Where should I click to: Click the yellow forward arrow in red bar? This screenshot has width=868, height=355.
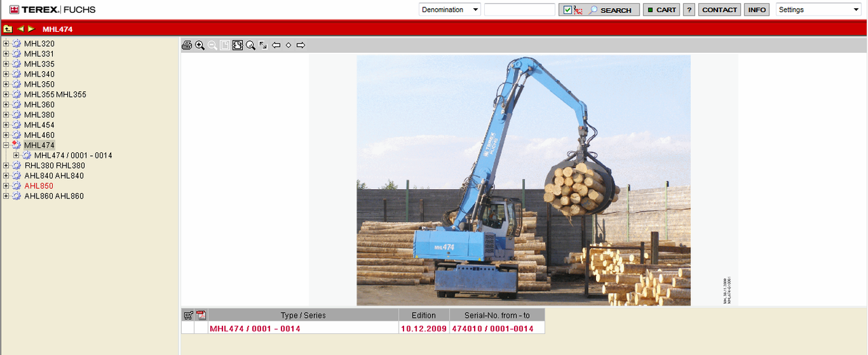[x=31, y=29]
